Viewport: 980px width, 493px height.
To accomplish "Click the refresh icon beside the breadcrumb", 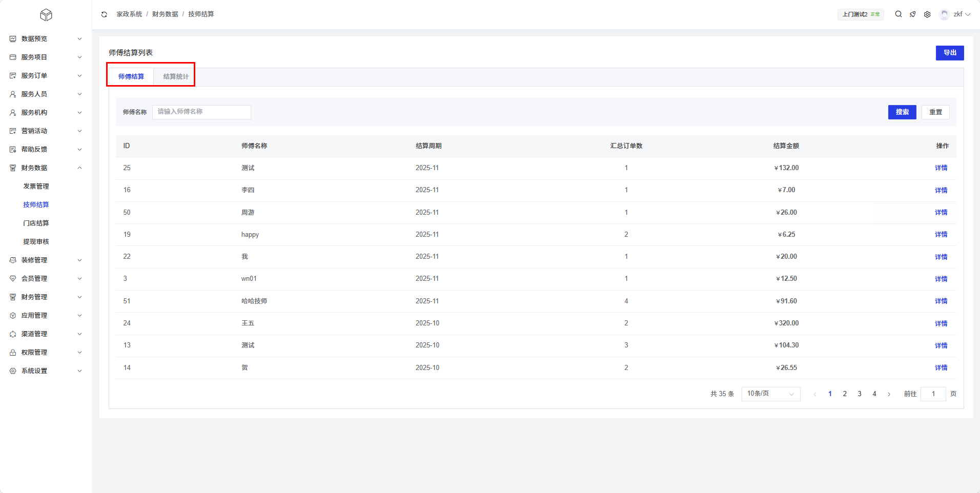I will pos(104,14).
